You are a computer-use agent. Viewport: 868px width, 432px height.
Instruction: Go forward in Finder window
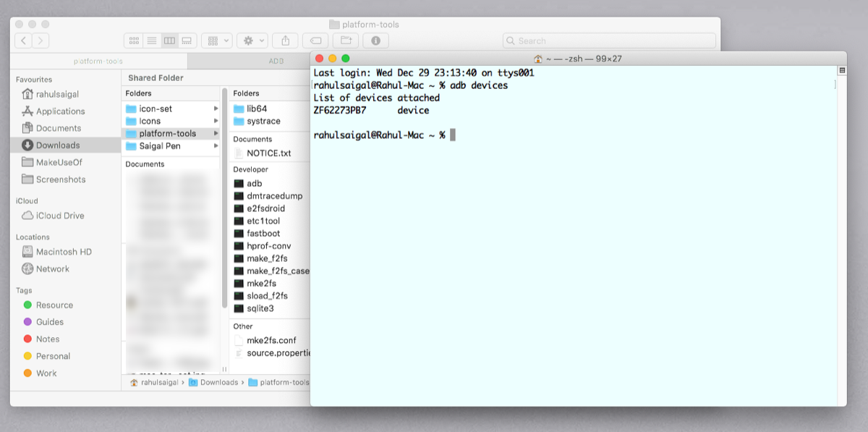pyautogui.click(x=41, y=41)
